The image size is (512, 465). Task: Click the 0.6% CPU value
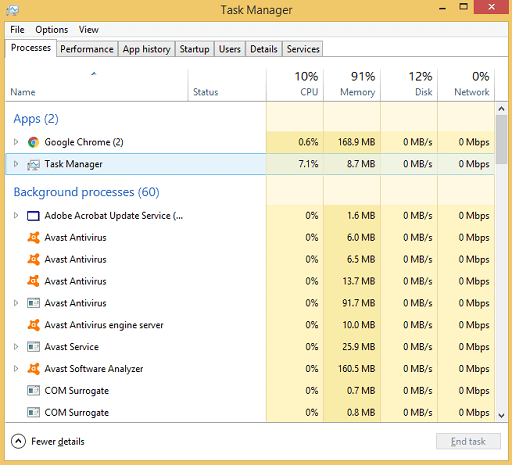pos(308,142)
